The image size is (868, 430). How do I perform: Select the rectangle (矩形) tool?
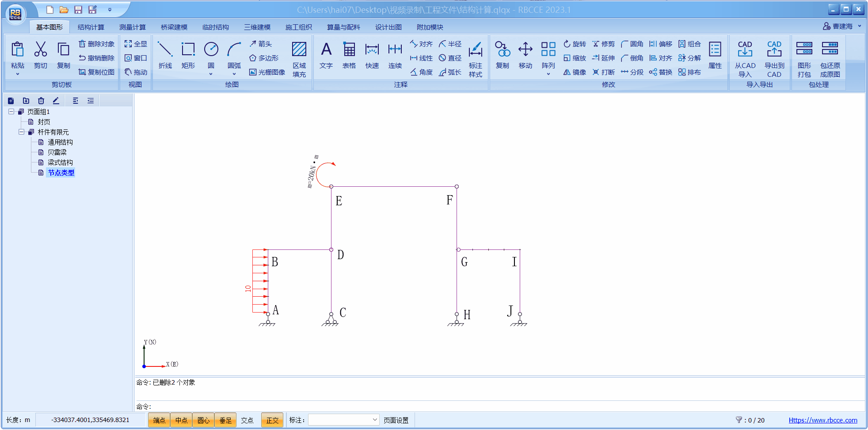(188, 55)
